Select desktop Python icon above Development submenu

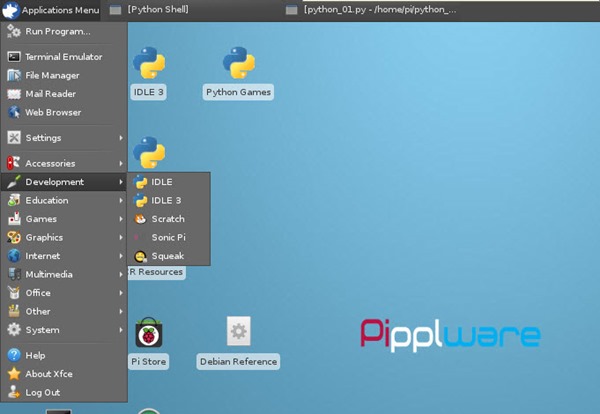click(149, 153)
